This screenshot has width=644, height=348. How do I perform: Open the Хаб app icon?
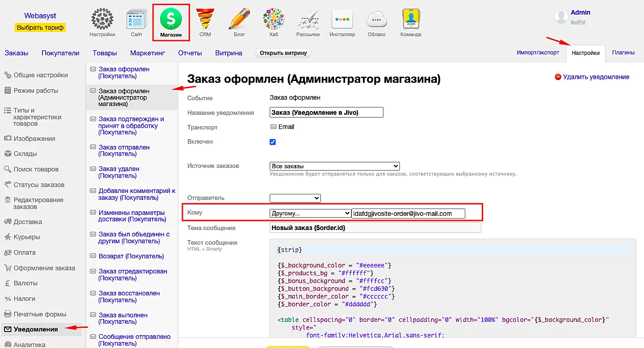point(274,20)
